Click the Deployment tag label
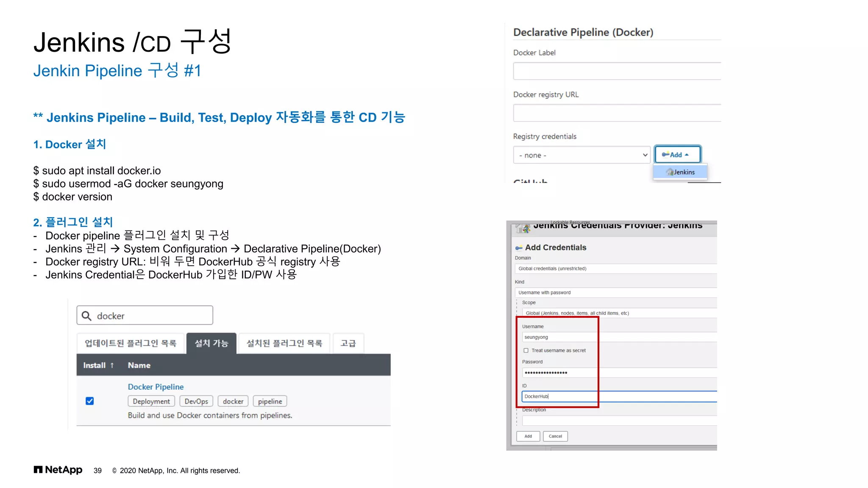868x488 pixels. point(151,401)
